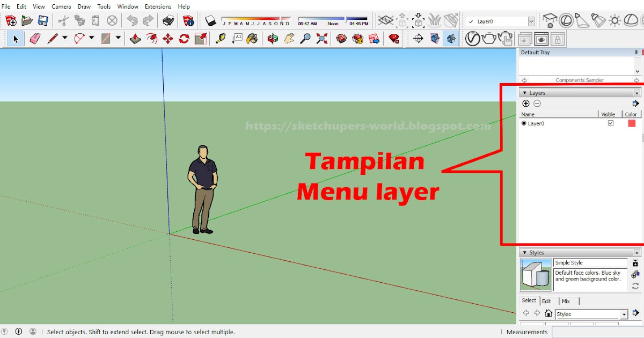Select the Rectangle shape tool
The width and height of the screenshot is (644, 338).
(106, 39)
